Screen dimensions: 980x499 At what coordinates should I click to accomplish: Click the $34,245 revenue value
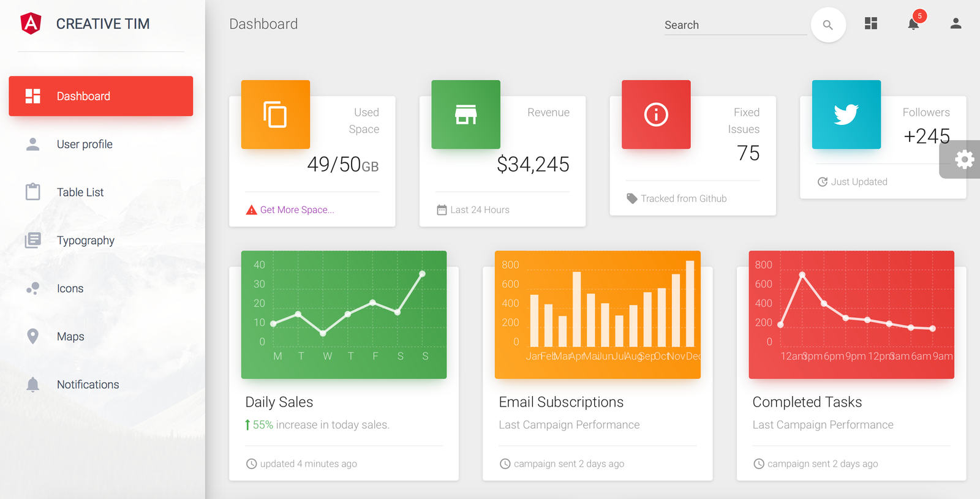point(533,165)
